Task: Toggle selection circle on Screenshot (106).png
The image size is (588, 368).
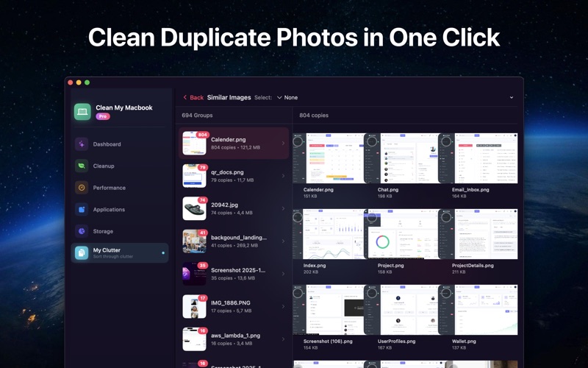Action: [298, 293]
